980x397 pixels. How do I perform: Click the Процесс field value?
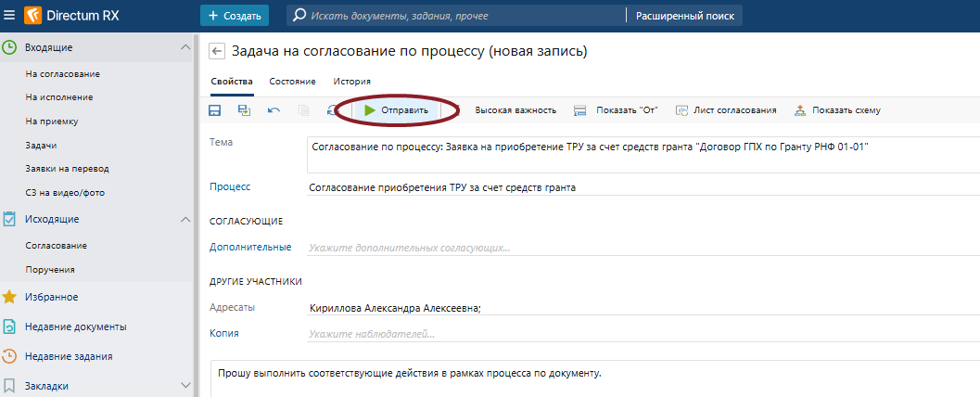click(643, 187)
